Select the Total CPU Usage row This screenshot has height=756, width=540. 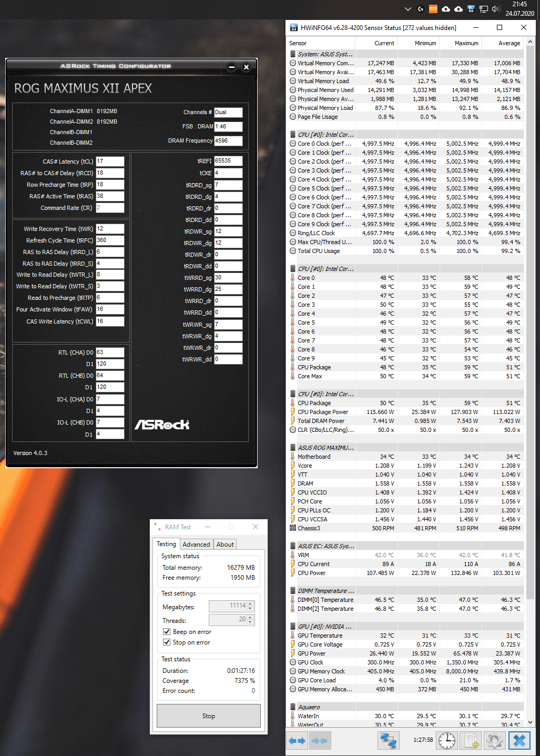click(x=405, y=251)
